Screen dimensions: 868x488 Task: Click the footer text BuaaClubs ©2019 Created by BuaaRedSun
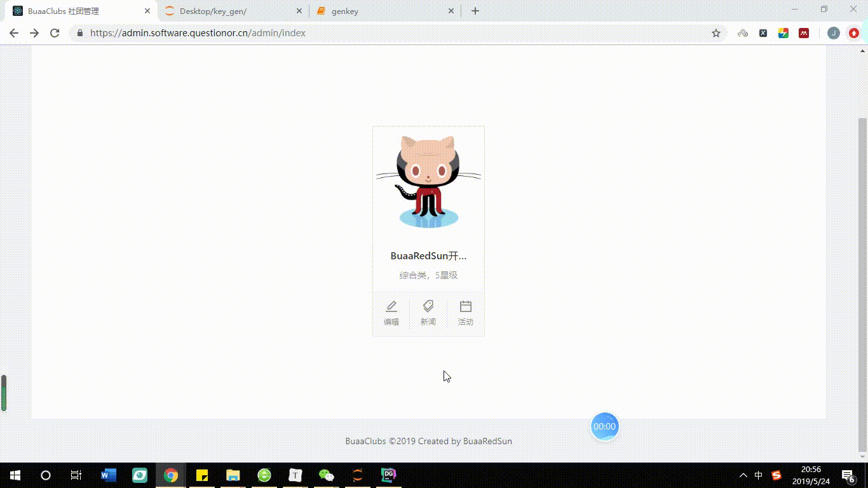[x=428, y=441]
